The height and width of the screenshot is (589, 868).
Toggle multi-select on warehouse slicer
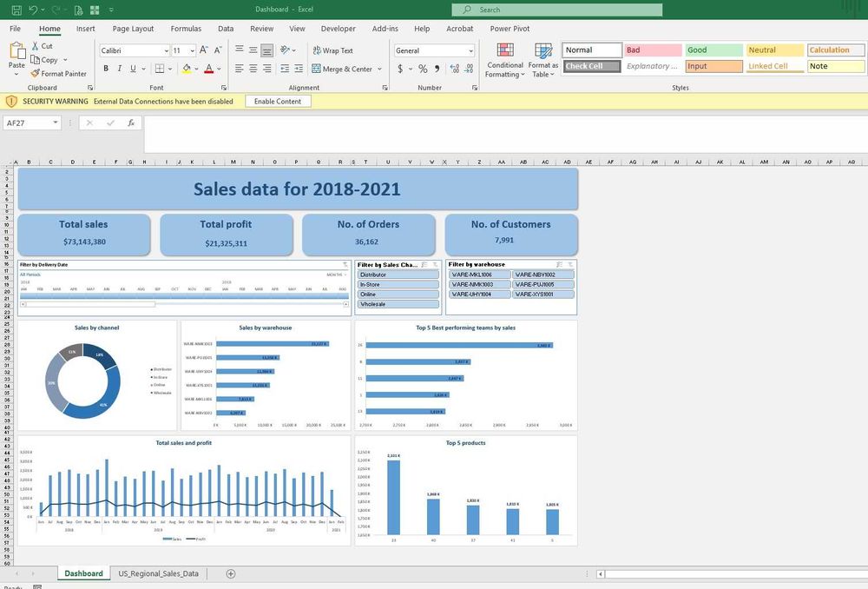[x=560, y=265]
